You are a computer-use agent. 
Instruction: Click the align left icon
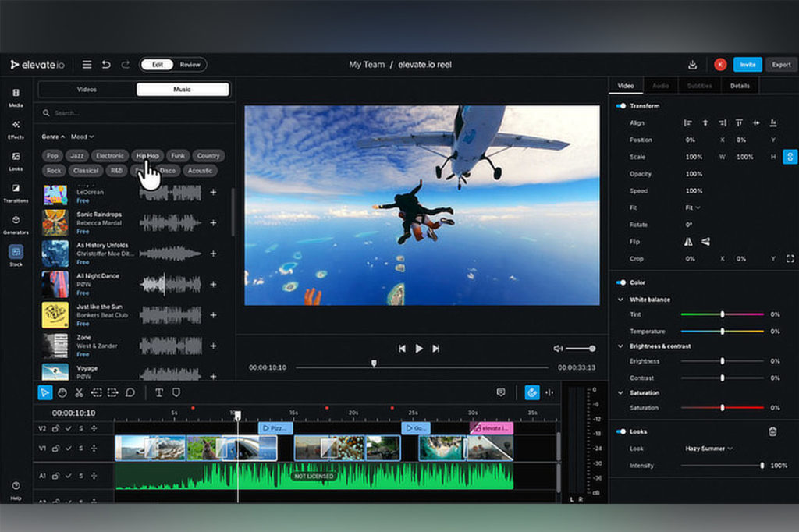point(688,122)
